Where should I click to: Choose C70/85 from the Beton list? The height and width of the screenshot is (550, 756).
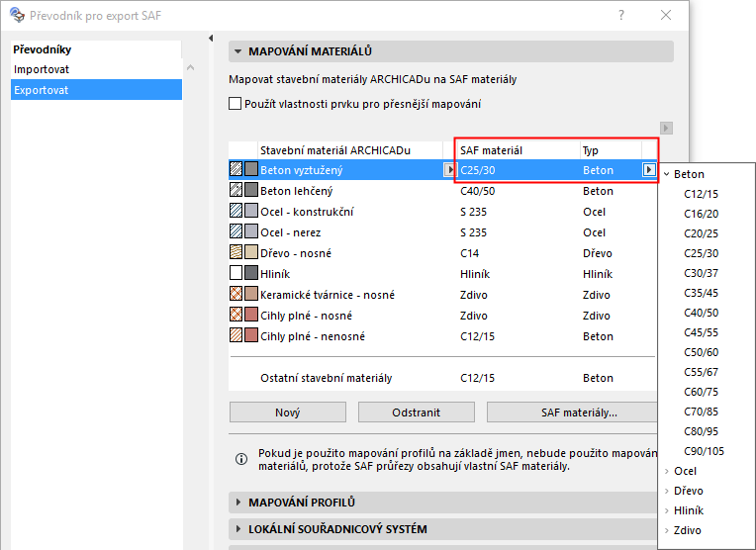[701, 412]
